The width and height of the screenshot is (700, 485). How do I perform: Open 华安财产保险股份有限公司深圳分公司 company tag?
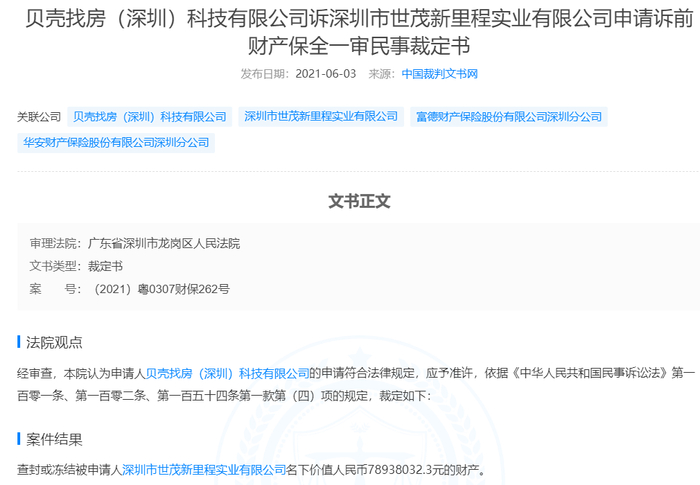[116, 143]
